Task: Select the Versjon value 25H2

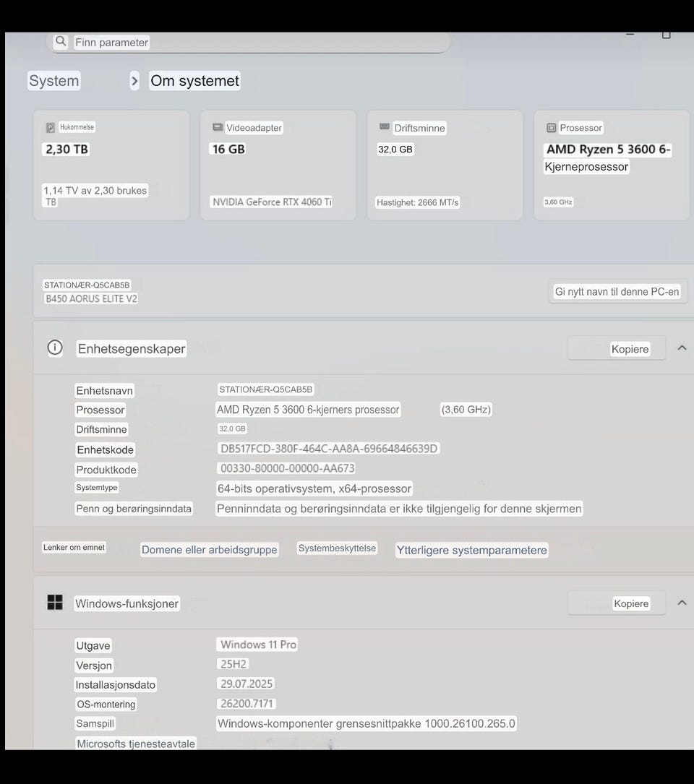Action: click(234, 664)
